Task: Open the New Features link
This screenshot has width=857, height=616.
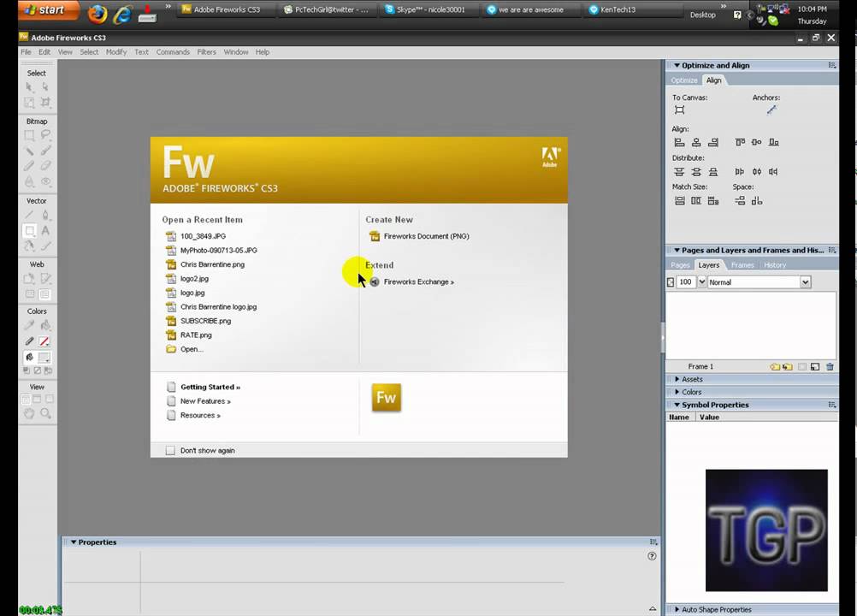Action: 205,401
